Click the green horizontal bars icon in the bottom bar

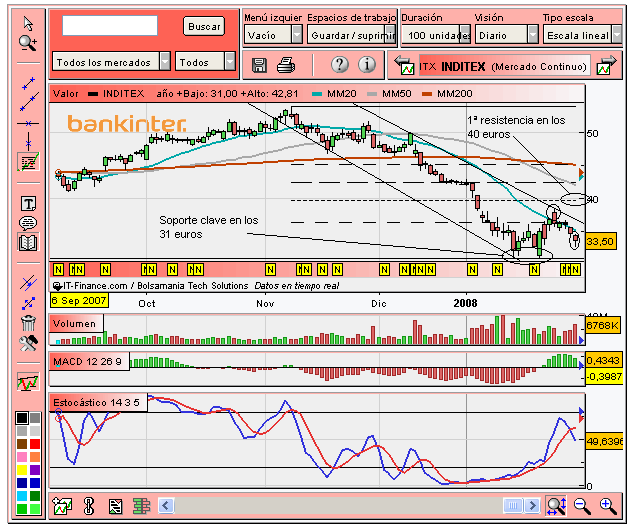(x=142, y=506)
